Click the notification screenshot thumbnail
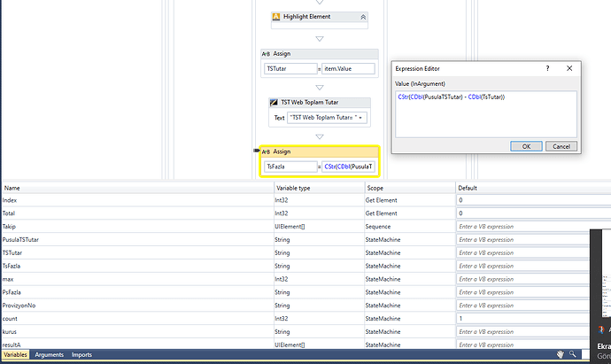 click(x=607, y=275)
